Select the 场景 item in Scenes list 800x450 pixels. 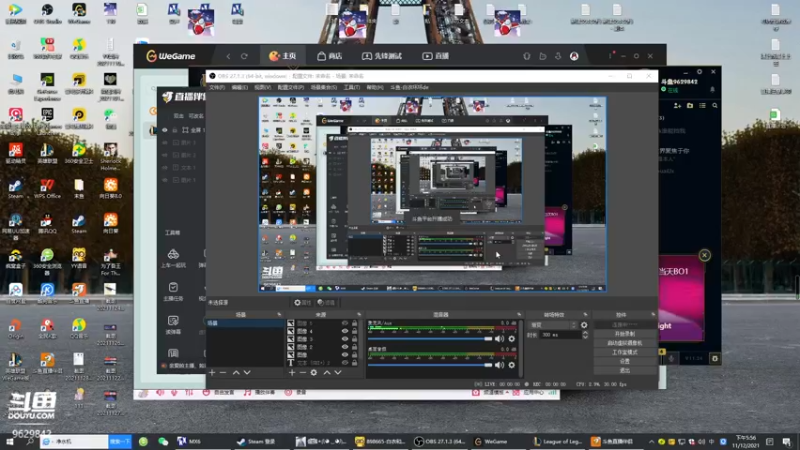click(x=245, y=323)
